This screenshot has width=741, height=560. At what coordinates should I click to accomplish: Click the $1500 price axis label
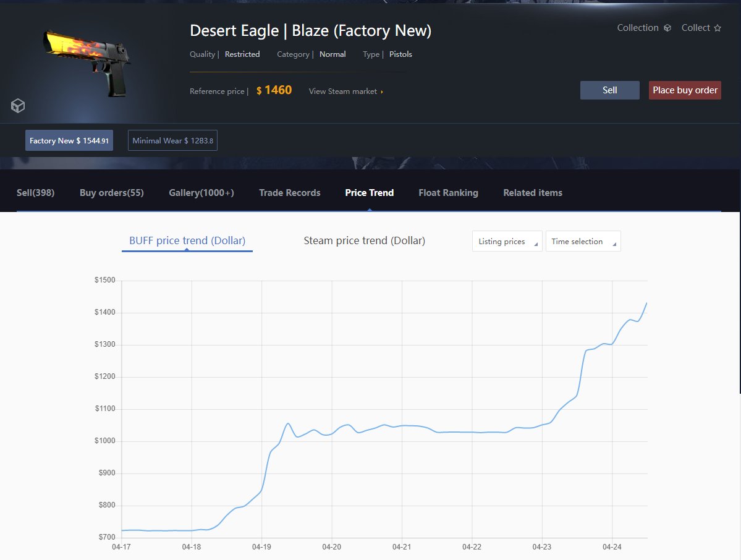[105, 280]
